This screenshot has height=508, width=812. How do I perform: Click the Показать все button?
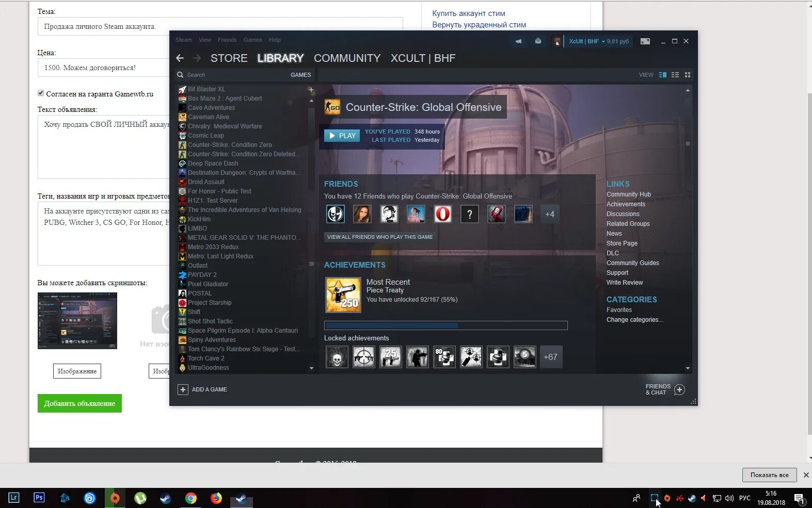coord(770,475)
